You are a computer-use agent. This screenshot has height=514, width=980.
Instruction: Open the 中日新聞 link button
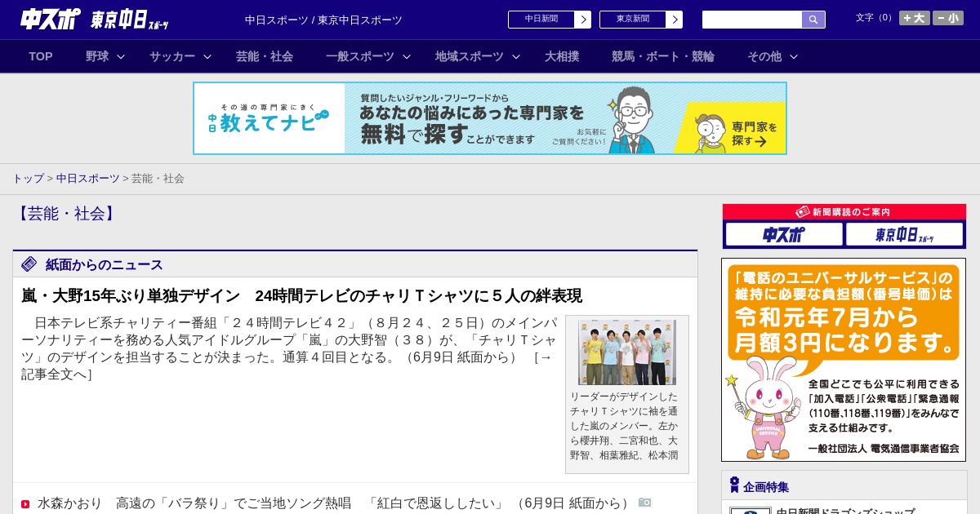[541, 20]
